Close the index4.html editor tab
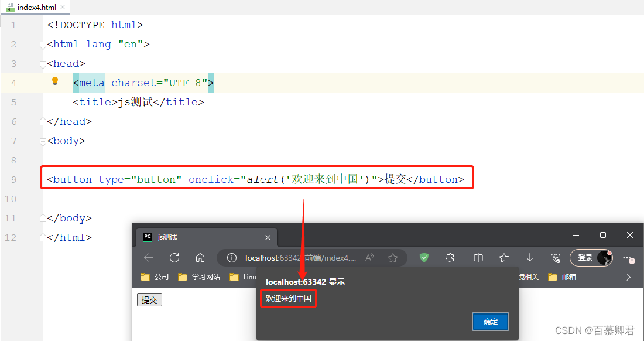This screenshot has height=341, width=644. [x=63, y=7]
